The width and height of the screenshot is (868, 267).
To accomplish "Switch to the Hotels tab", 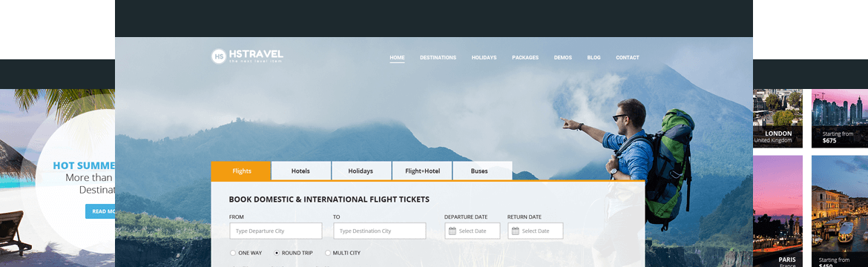I will pyautogui.click(x=301, y=171).
